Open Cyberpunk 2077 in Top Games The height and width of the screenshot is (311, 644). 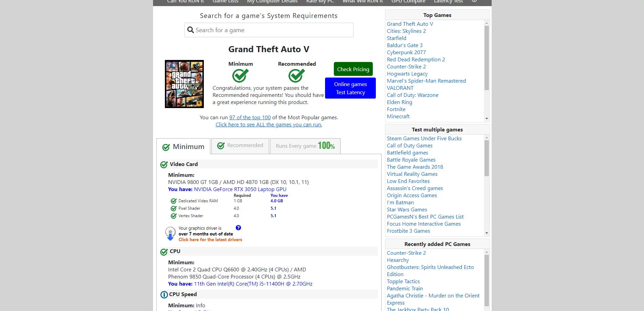(x=406, y=53)
